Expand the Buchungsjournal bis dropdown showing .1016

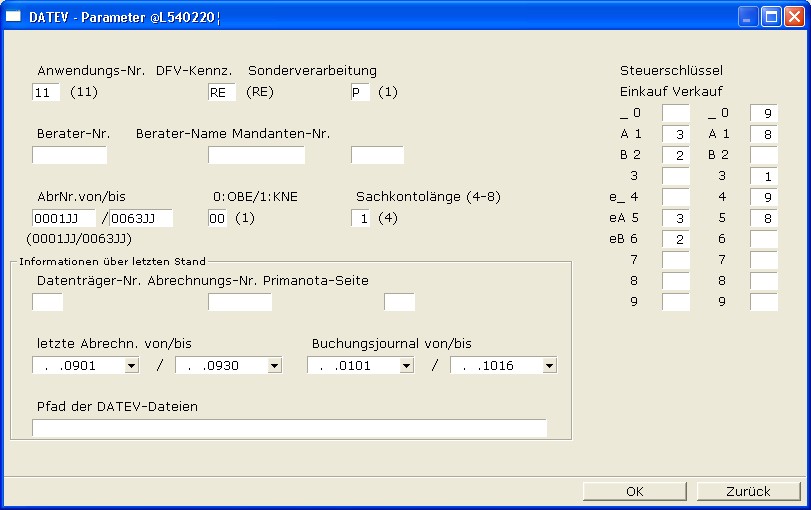(549, 366)
